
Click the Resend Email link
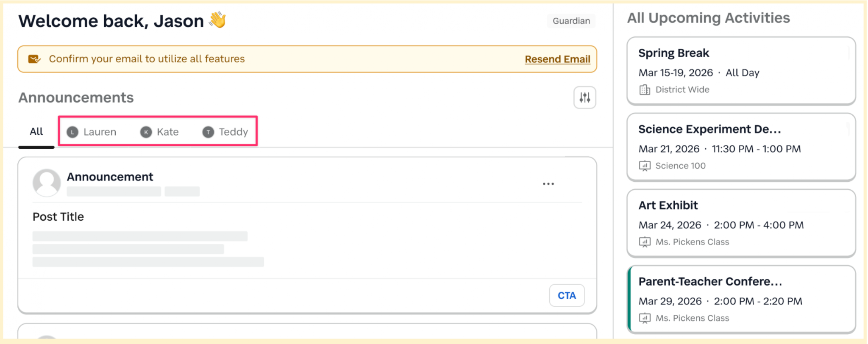(x=557, y=59)
